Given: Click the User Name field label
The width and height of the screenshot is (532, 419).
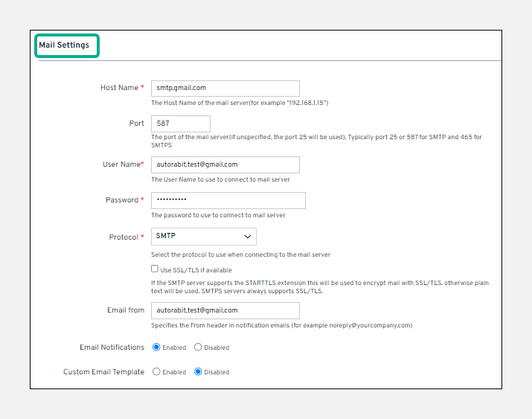Looking at the screenshot, I should pos(121,164).
